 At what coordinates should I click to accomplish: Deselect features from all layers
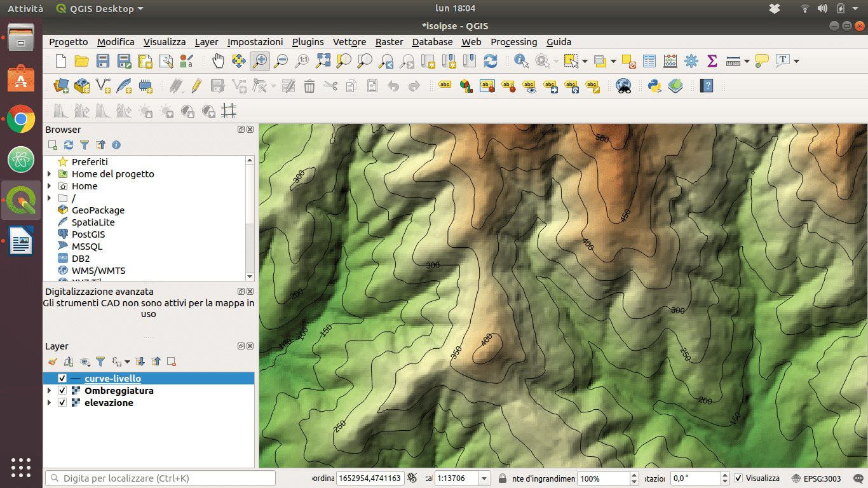coord(629,61)
